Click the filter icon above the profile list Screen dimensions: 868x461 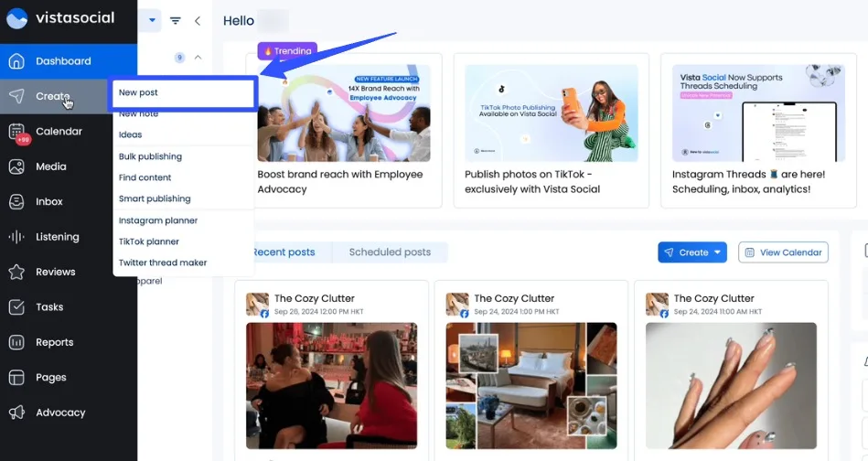tap(175, 20)
